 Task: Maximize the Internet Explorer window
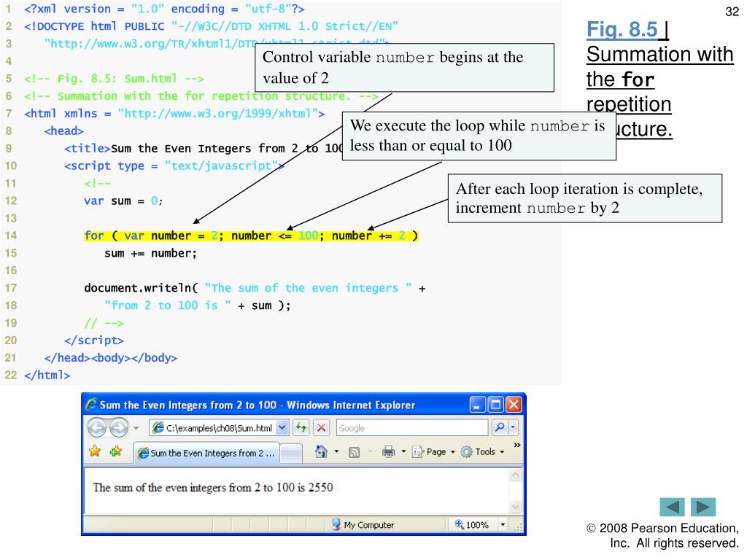[496, 405]
